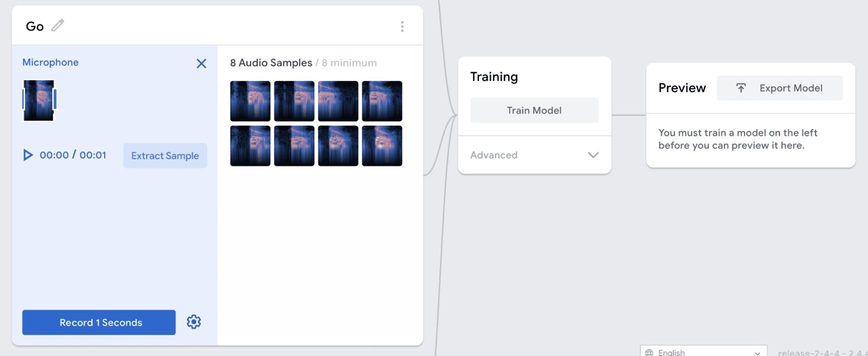Click the upload icon beside Export Model
868x356 pixels.
tap(741, 88)
